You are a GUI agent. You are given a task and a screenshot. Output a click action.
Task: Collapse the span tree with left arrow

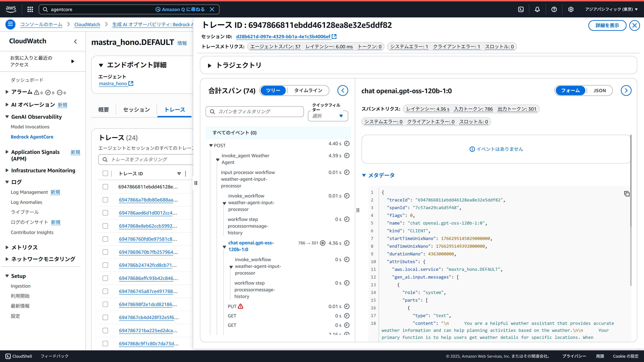click(x=343, y=90)
